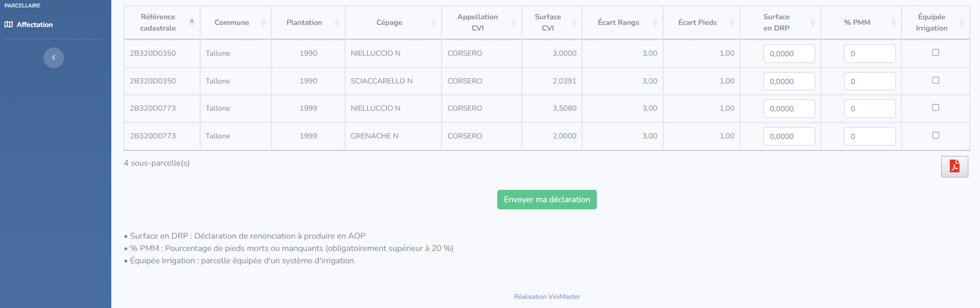
Task: Sort by Surface CVI header
Action: pos(548,22)
